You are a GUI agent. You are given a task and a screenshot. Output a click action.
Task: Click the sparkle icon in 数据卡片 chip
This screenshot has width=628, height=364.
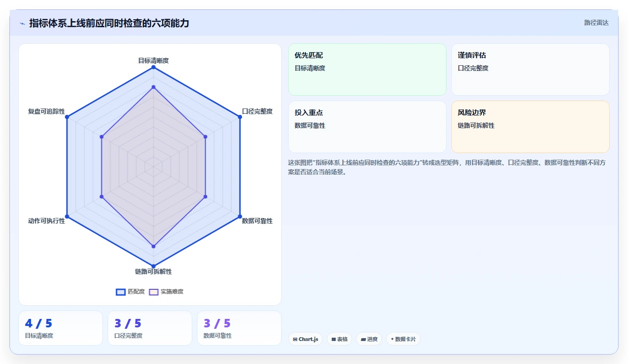pyautogui.click(x=392, y=339)
